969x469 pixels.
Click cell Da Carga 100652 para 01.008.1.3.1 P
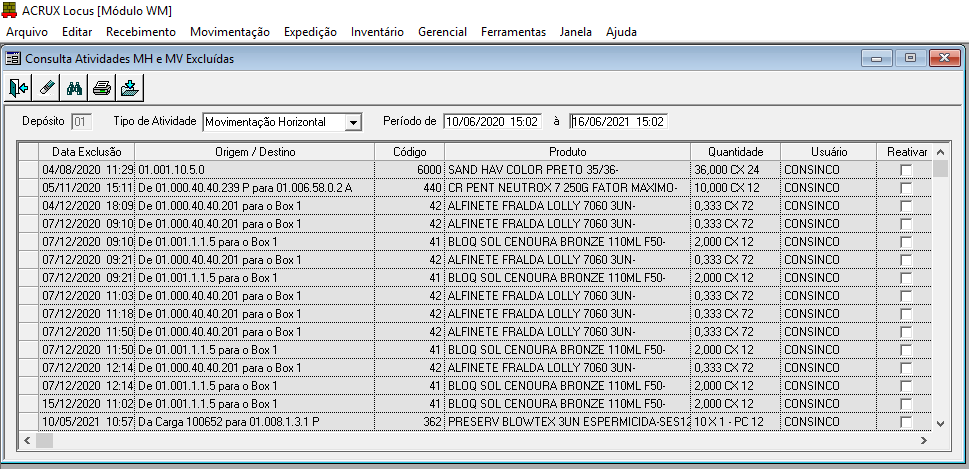click(255, 421)
